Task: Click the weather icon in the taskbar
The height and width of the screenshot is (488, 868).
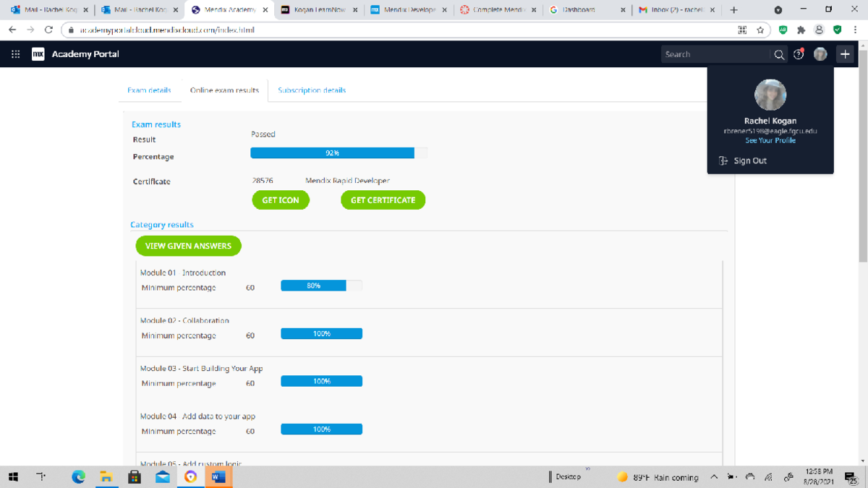Action: [622, 476]
